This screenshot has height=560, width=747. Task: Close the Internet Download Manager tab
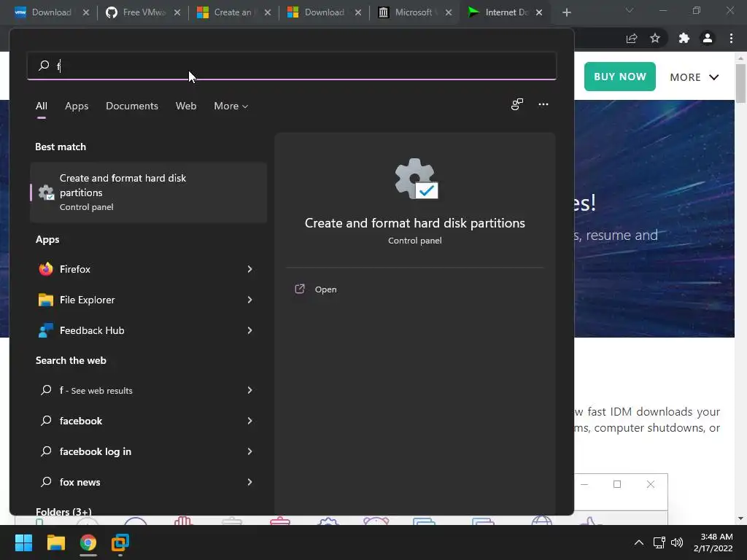pyautogui.click(x=539, y=12)
